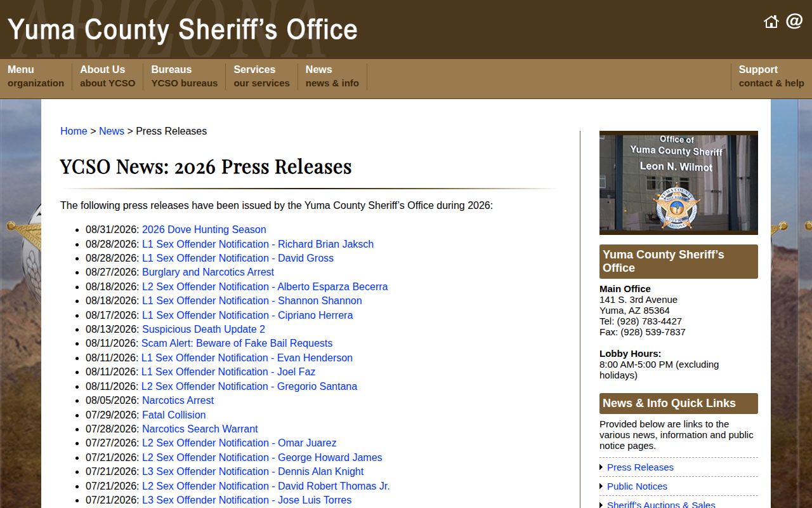This screenshot has width=812, height=508.
Task: Click the arrow bullet beside Public Notices
Action: [601, 487]
